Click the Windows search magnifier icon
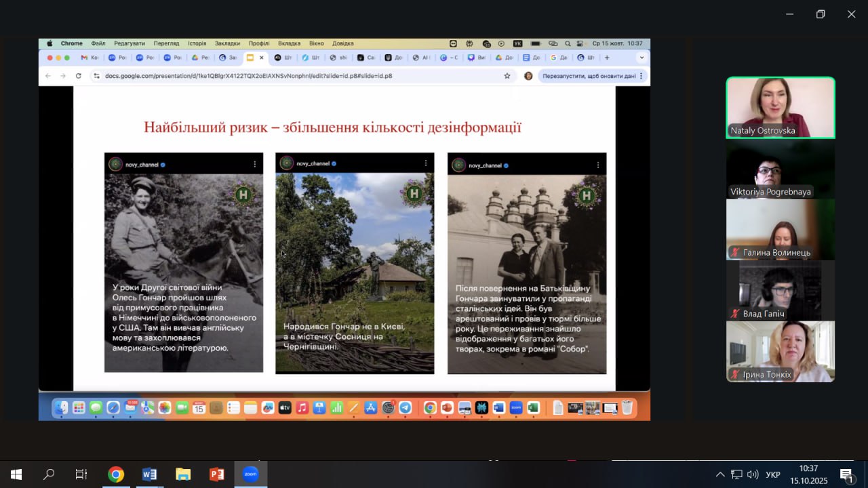Screen dimensions: 868x488 pyautogui.click(x=49, y=474)
